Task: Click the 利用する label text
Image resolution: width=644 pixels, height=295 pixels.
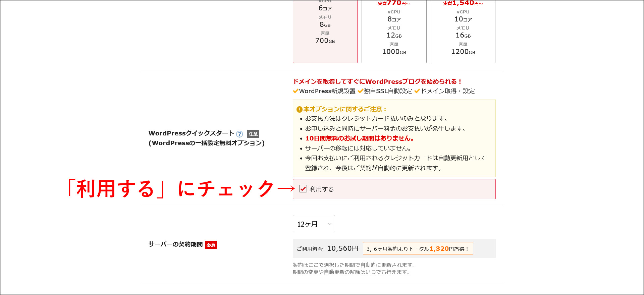Action: click(x=322, y=189)
